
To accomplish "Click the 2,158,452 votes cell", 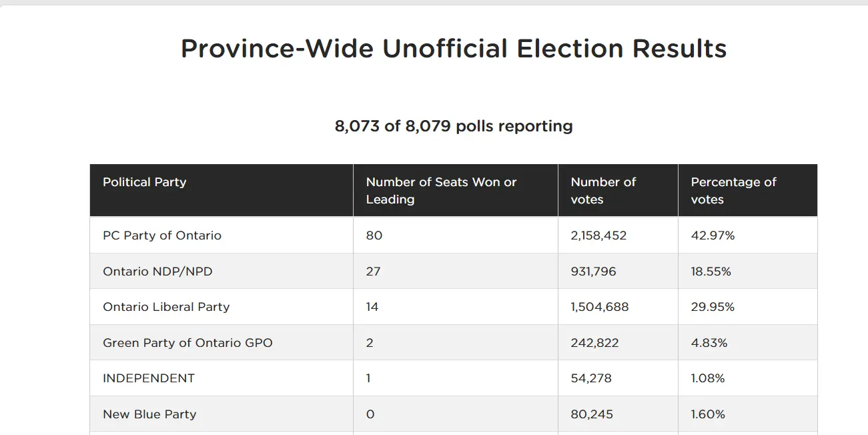I will point(598,236).
